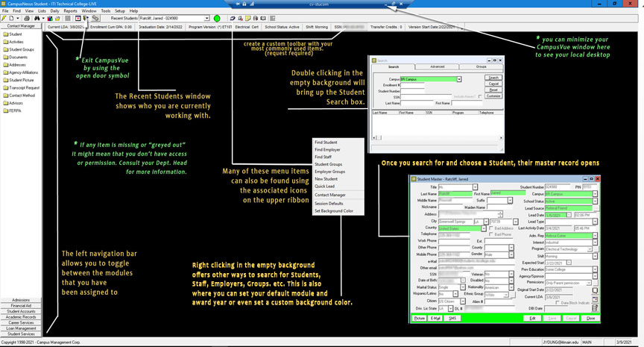The image size is (644, 347).
Task: Click the printer icon in the toolbar
Action: (27, 19)
